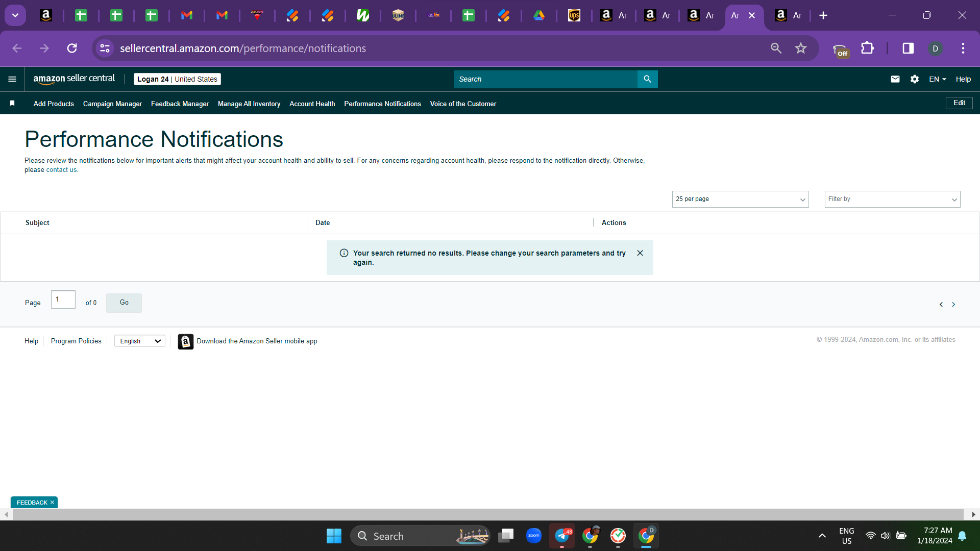Dismiss the no results alert
Image resolution: width=980 pixels, height=551 pixels.
point(640,253)
